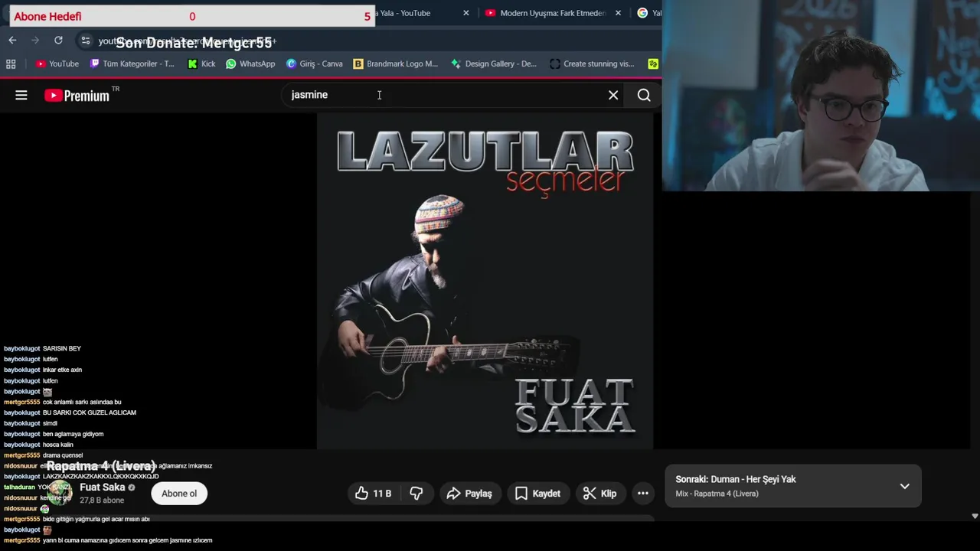Click the green bookmark icon after Create stunning

653,64
